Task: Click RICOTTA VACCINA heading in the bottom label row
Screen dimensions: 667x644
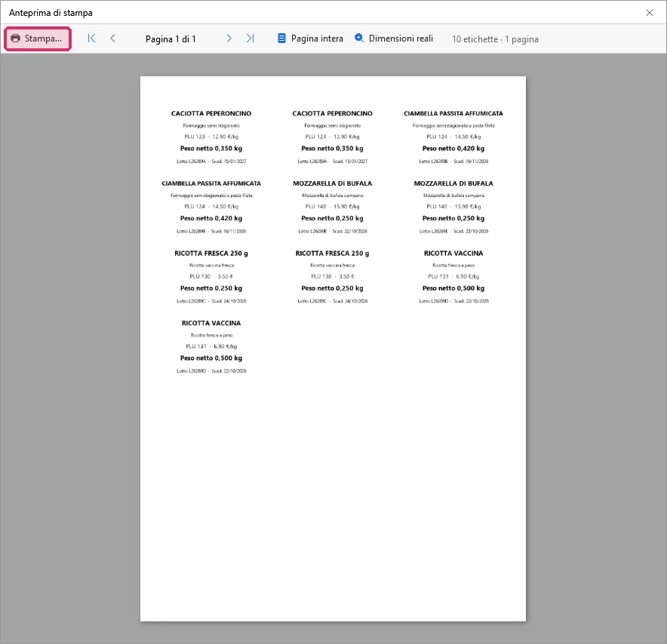Action: [211, 323]
